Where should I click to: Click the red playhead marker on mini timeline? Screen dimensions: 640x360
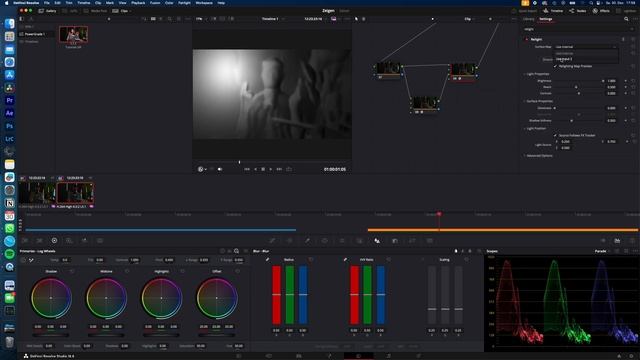click(x=439, y=213)
